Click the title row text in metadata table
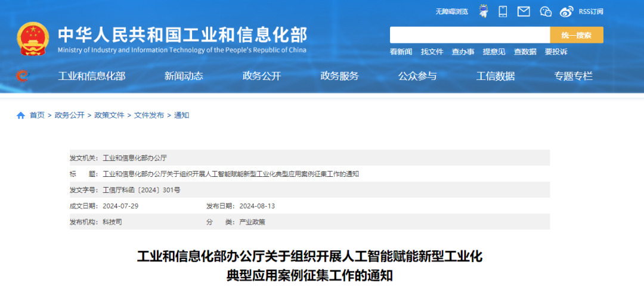644x293 pixels. [231, 174]
